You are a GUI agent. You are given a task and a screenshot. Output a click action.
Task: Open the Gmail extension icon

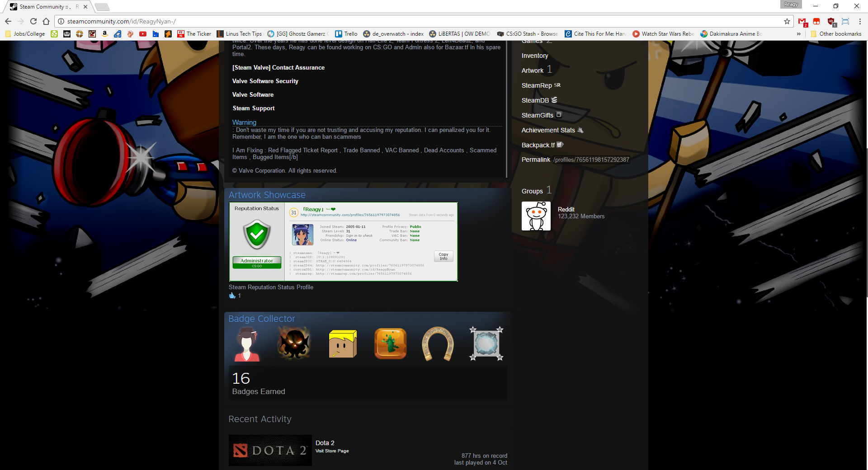coord(802,21)
